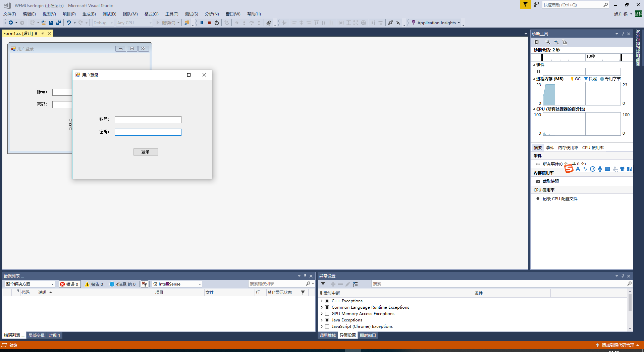The image size is (644, 352).
Task: Click 记录 CPU 配置文件 to start profiling
Action: 560,199
